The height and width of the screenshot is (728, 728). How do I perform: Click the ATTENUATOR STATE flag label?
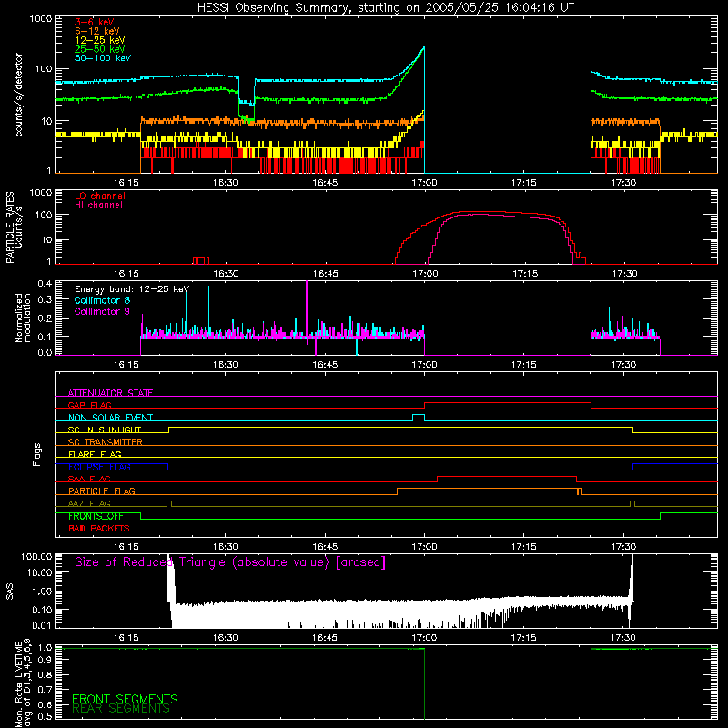pyautogui.click(x=110, y=393)
